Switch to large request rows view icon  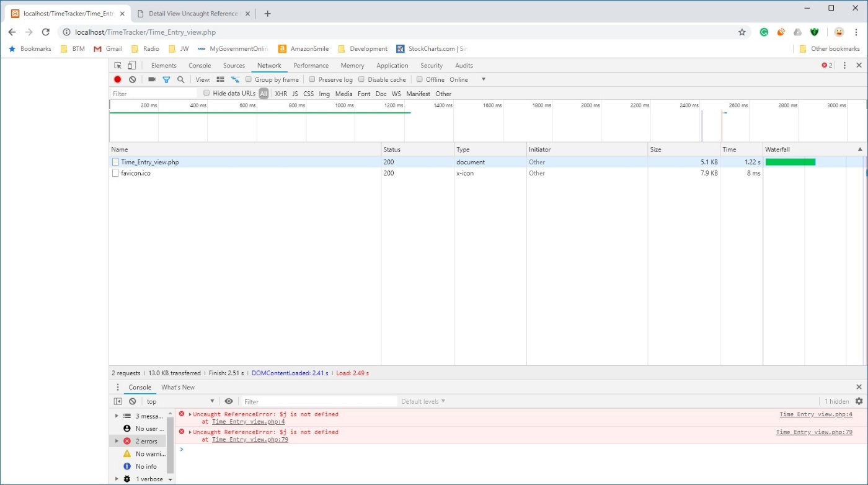pos(220,79)
